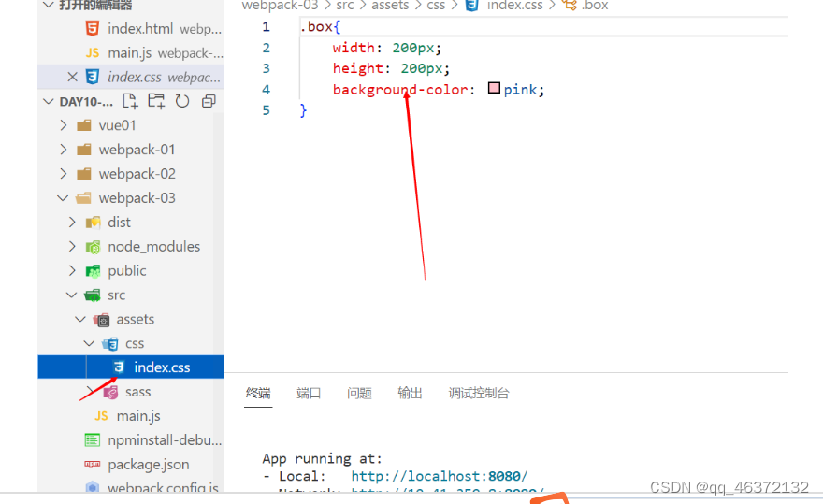Screen dimensions: 823x504
Task: Click the node_modules folder icon
Action: 93,247
